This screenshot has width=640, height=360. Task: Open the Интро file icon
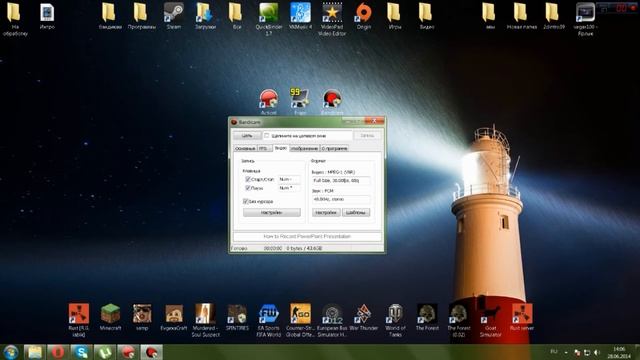click(x=47, y=16)
